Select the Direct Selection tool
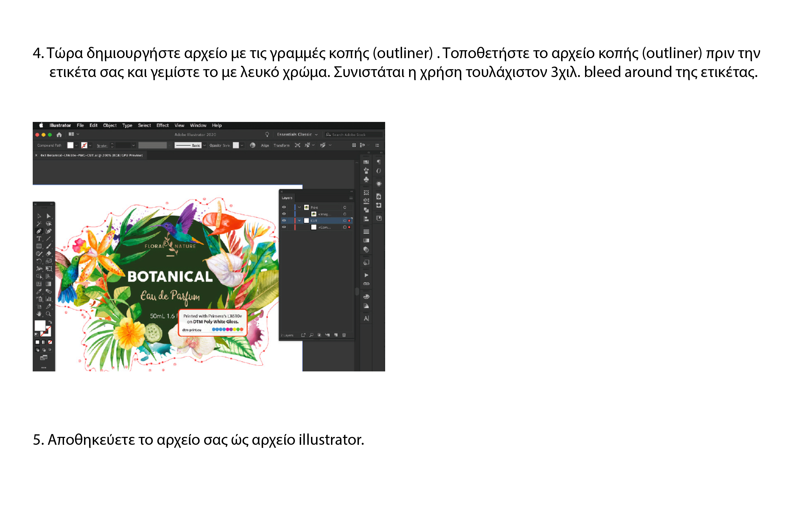The width and height of the screenshot is (812, 508). tap(49, 216)
